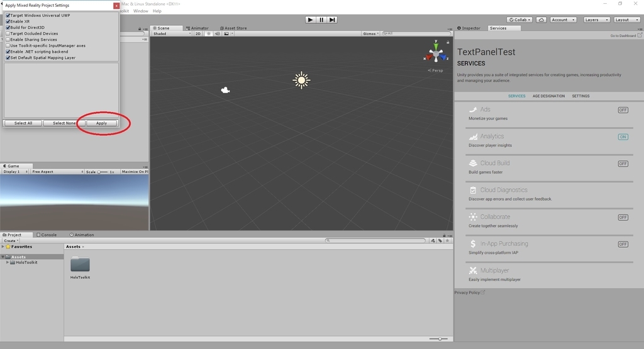Open the Gizmos dropdown
644x349 pixels.
370,34
